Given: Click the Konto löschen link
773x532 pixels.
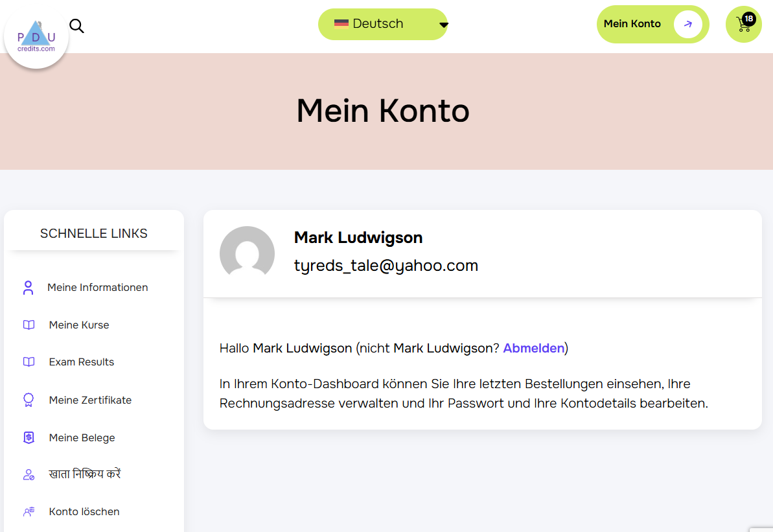Looking at the screenshot, I should (x=84, y=512).
